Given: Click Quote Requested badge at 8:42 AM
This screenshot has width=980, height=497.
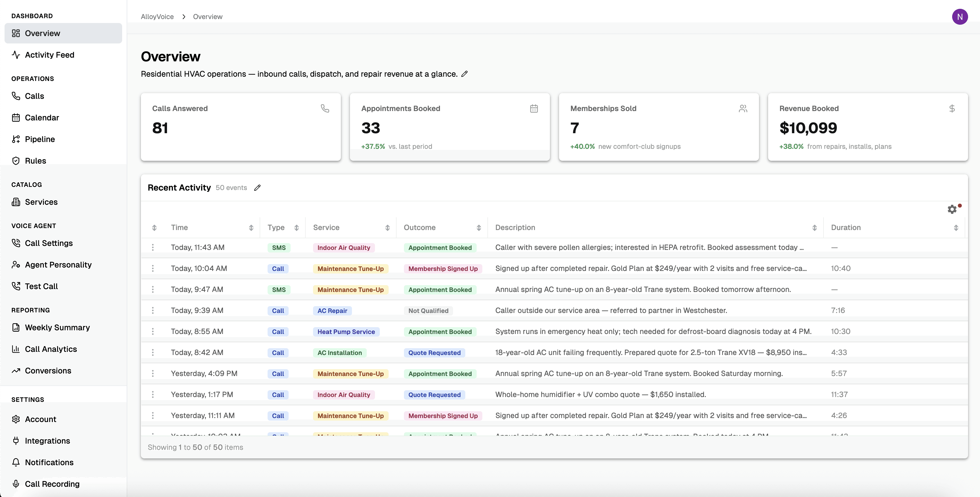Looking at the screenshot, I should tap(434, 352).
